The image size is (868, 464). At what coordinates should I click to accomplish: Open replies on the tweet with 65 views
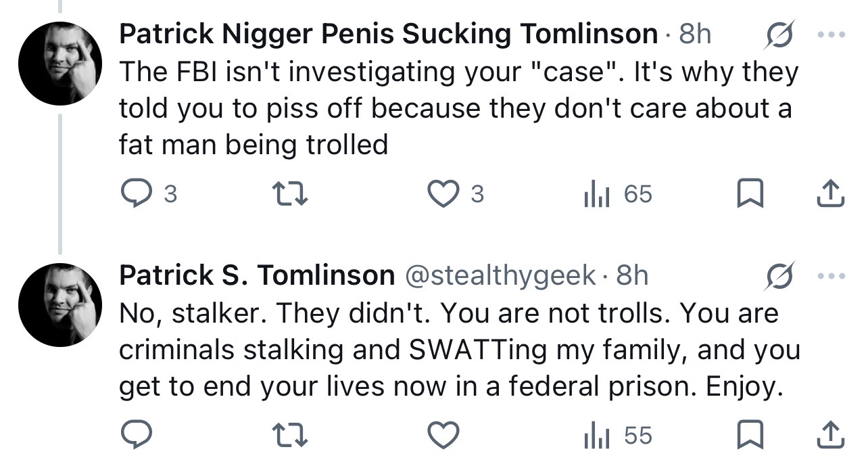click(149, 195)
